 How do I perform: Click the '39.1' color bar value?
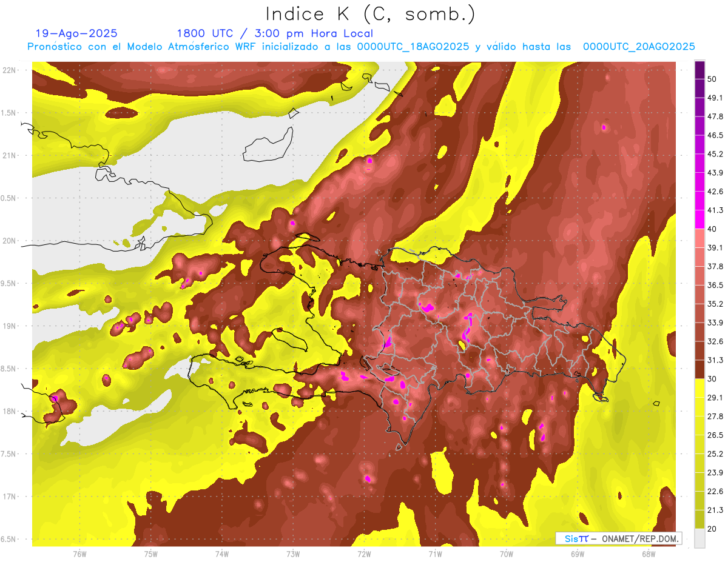(715, 248)
